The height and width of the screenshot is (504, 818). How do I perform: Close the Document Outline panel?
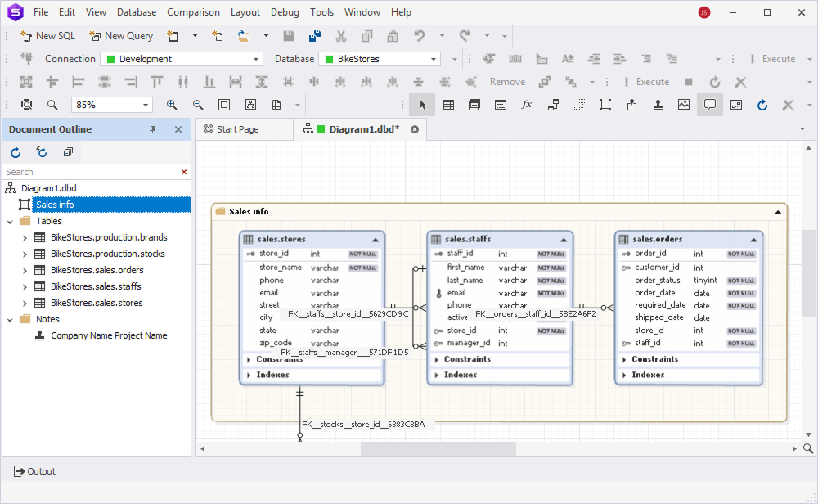tap(178, 129)
